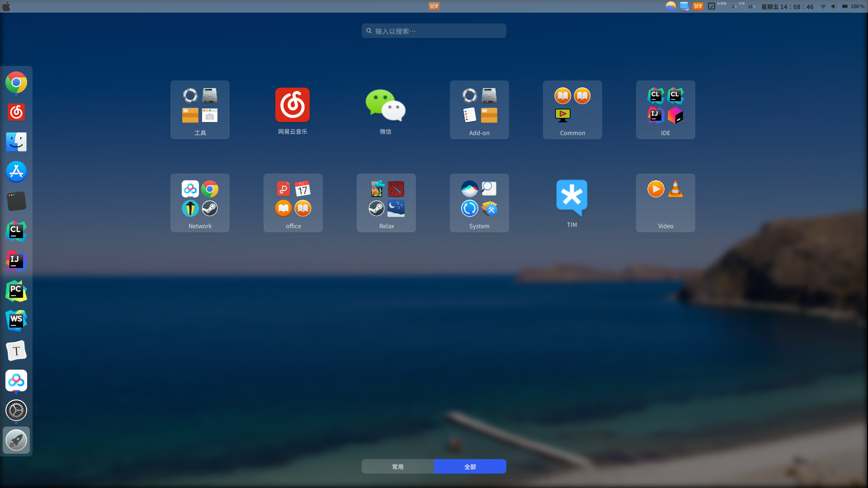Select the 全部 tab
Image resolution: width=868 pixels, height=488 pixels.
tap(470, 466)
